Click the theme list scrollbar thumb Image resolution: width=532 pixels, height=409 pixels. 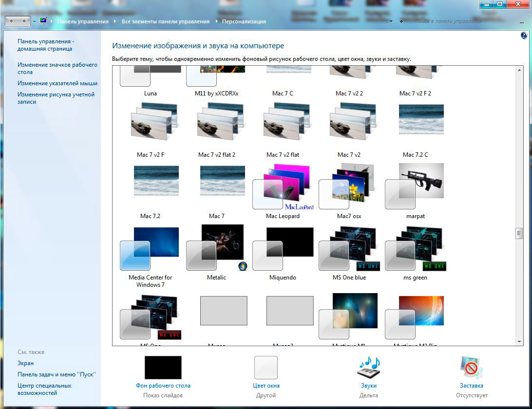[519, 233]
